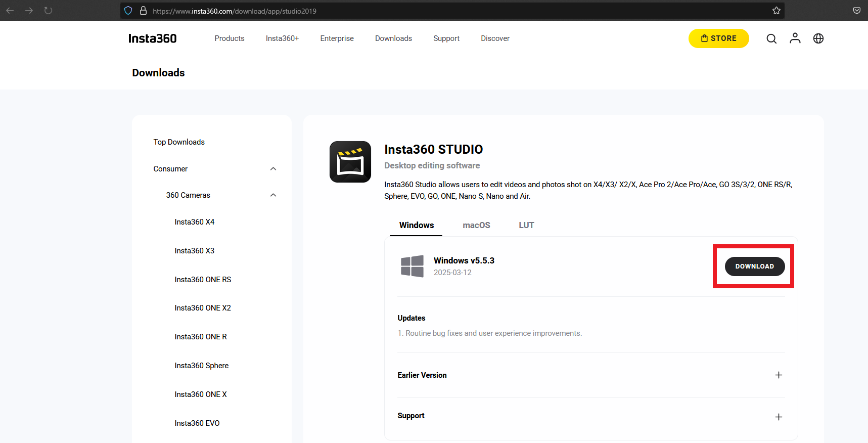This screenshot has height=443, width=868.
Task: Click the 2025-03-12 release date
Action: pyautogui.click(x=452, y=273)
